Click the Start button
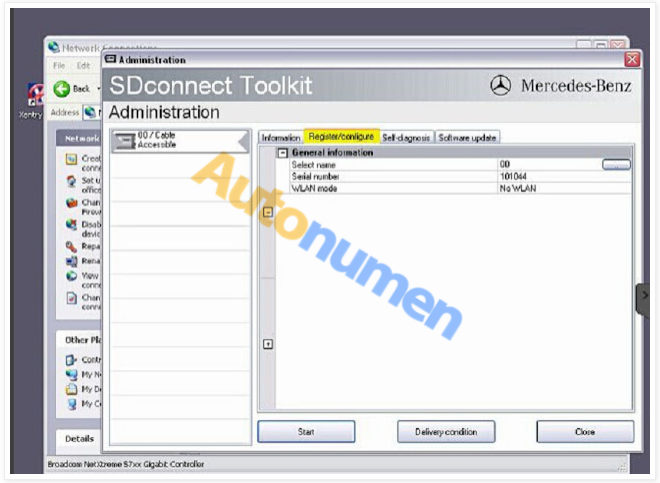 point(306,432)
